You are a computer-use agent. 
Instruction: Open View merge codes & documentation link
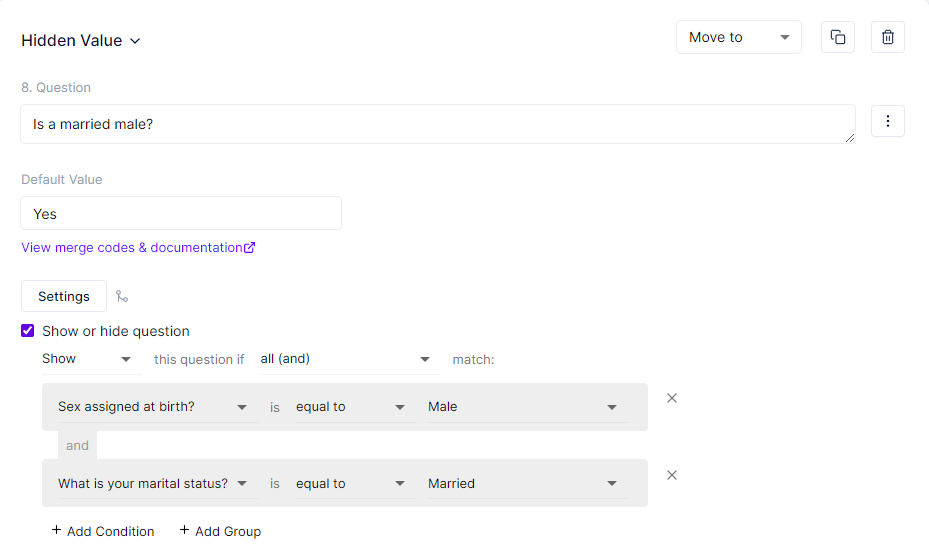pos(132,248)
